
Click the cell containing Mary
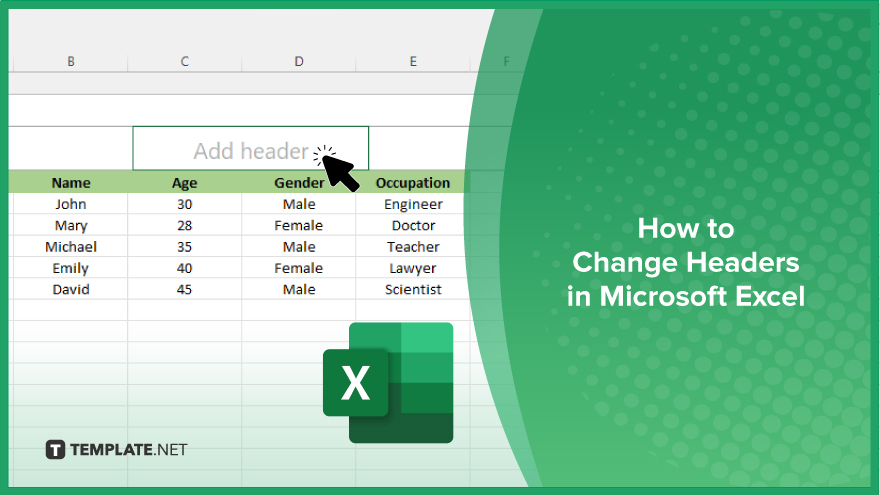tap(71, 225)
